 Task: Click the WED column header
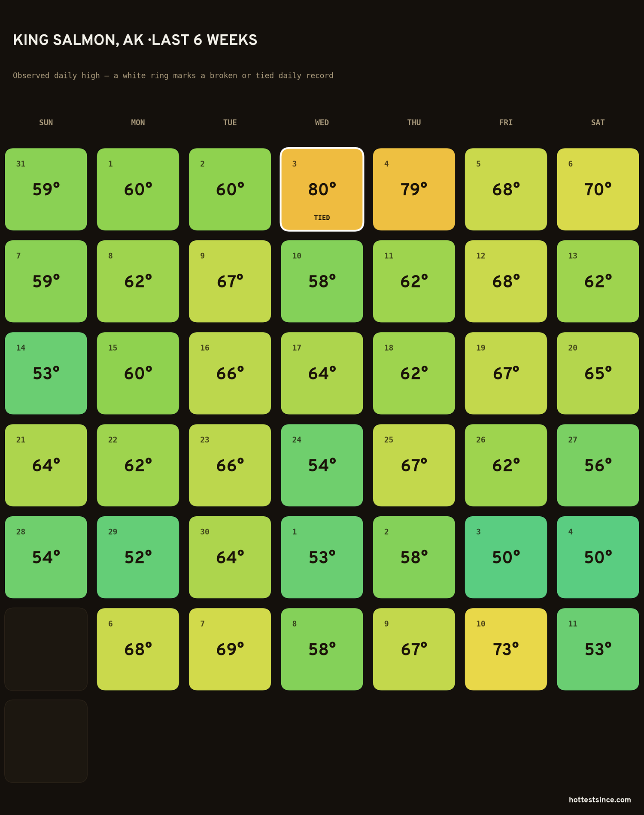(x=322, y=122)
